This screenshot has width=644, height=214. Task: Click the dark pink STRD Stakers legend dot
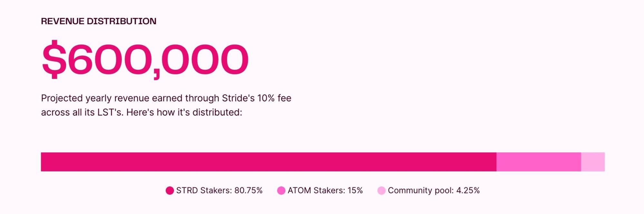point(170,191)
